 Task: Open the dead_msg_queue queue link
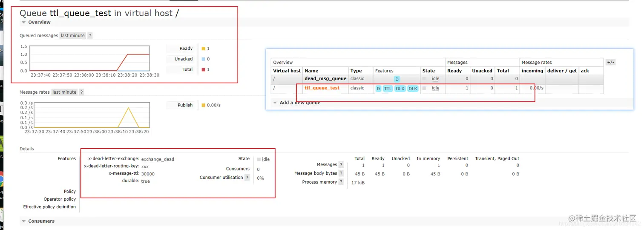click(x=325, y=79)
